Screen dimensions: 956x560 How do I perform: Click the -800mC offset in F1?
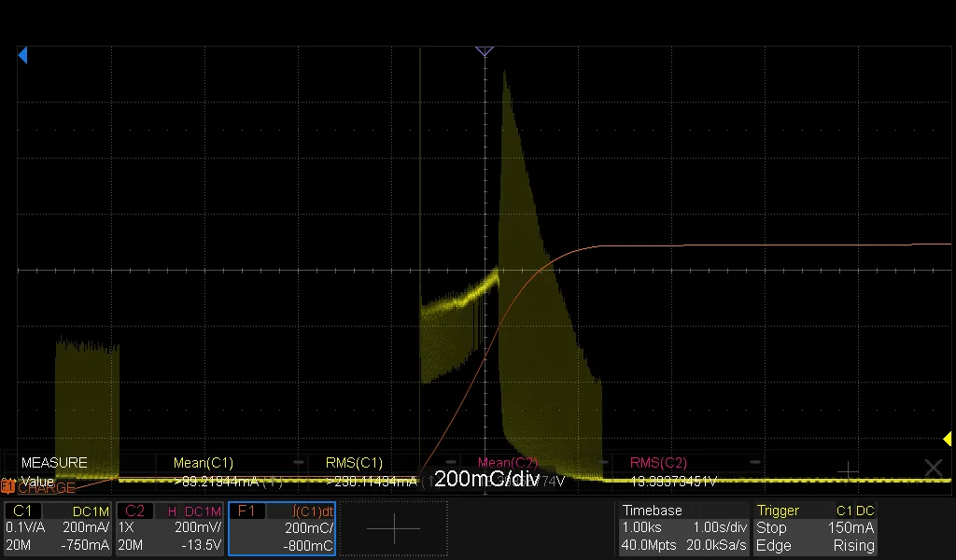tap(308, 546)
